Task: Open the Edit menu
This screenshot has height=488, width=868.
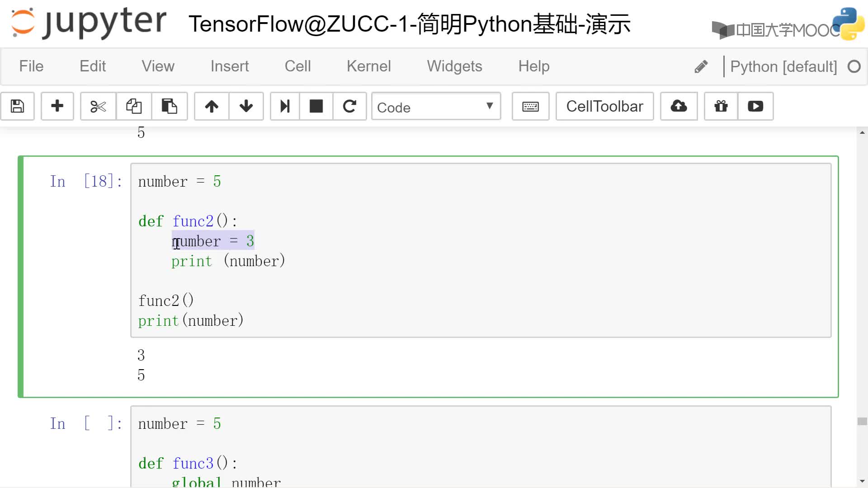Action: tap(93, 66)
